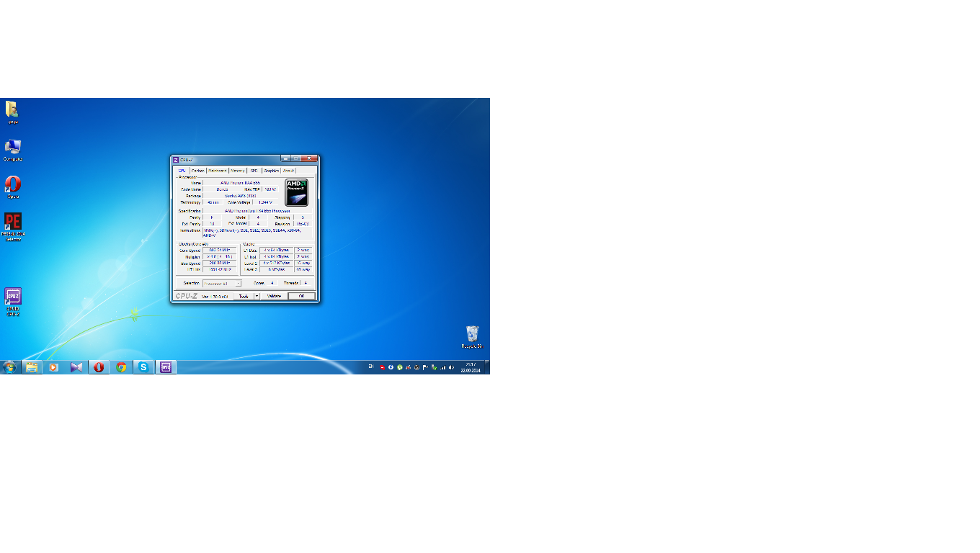Click the Package value field
Image resolution: width=980 pixels, height=553 pixels.
tap(241, 196)
